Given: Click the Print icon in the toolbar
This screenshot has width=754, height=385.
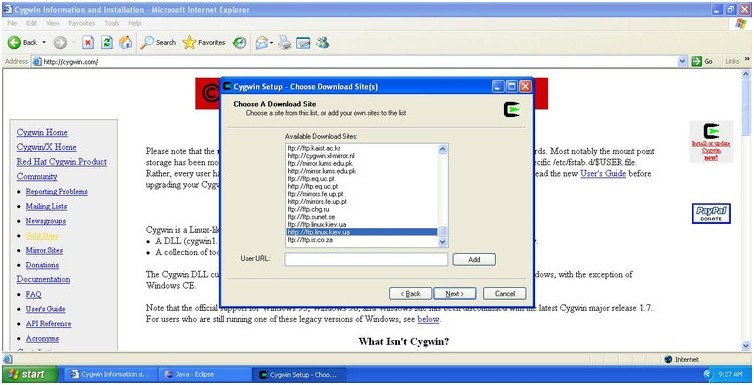Looking at the screenshot, I should pos(285,43).
